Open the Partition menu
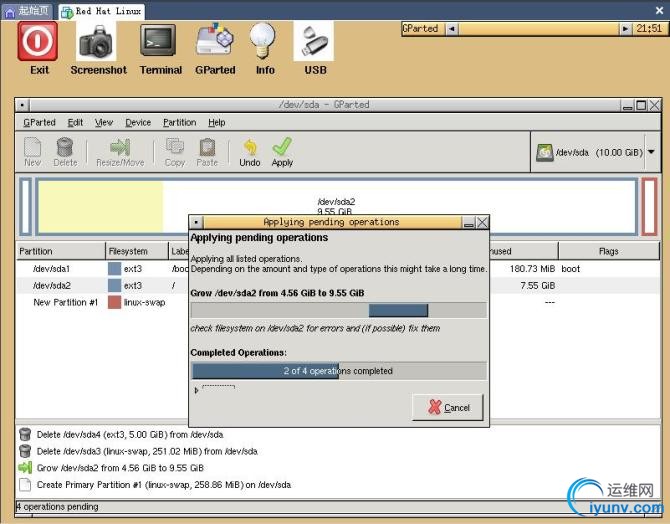This screenshot has height=524, width=670. coord(179,123)
